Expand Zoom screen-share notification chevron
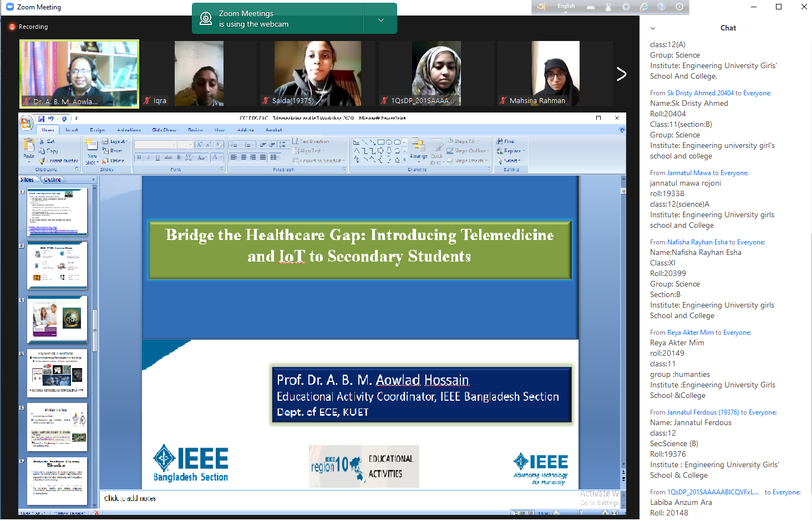 click(x=381, y=19)
